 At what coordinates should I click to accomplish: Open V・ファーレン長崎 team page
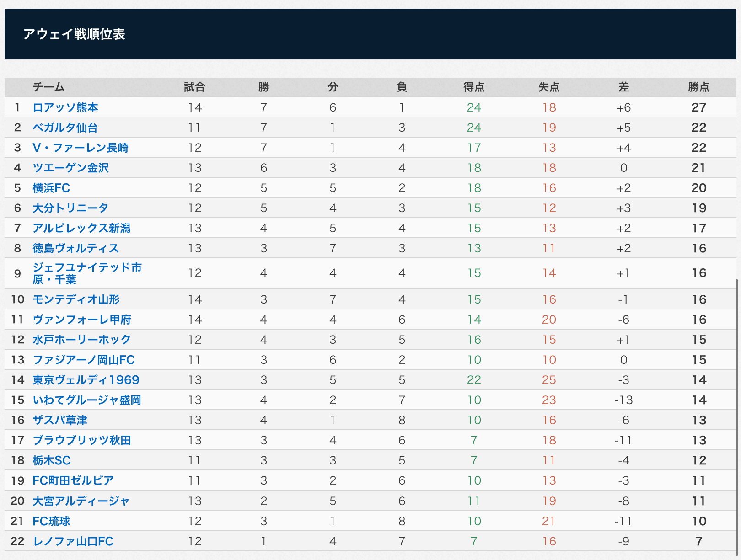click(x=81, y=148)
